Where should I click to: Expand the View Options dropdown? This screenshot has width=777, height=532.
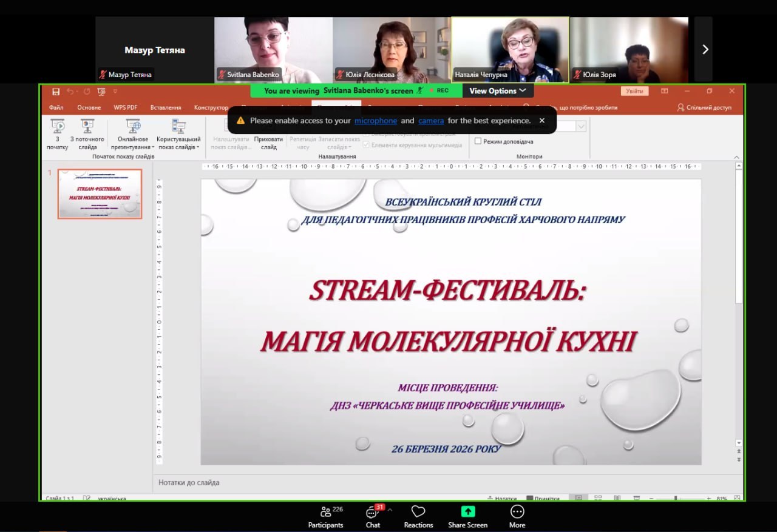(x=498, y=91)
